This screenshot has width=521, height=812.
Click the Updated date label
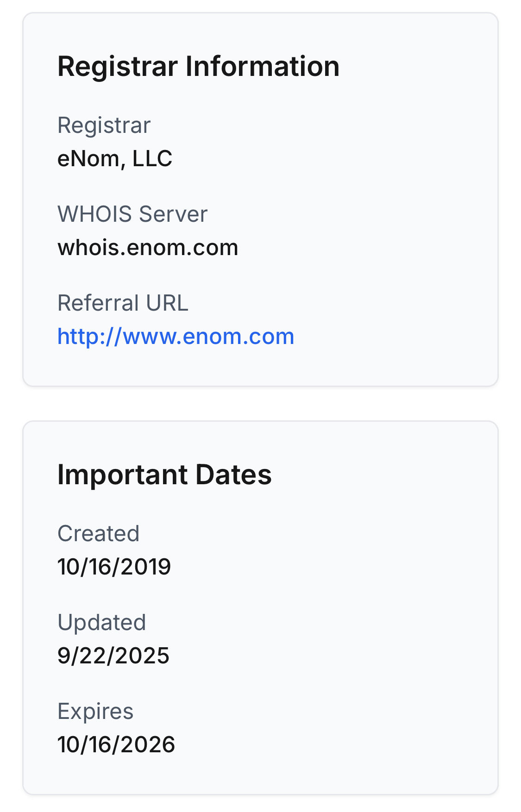click(x=101, y=623)
